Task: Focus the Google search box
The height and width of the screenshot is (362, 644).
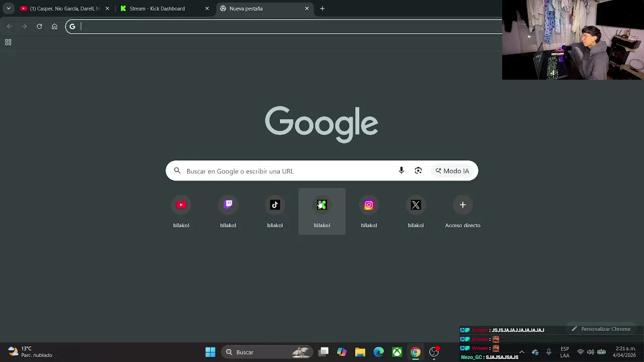Action: coord(322,171)
